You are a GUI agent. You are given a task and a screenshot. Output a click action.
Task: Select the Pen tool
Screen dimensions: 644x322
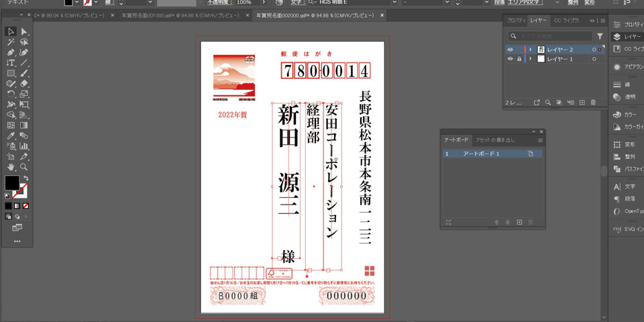[11, 52]
